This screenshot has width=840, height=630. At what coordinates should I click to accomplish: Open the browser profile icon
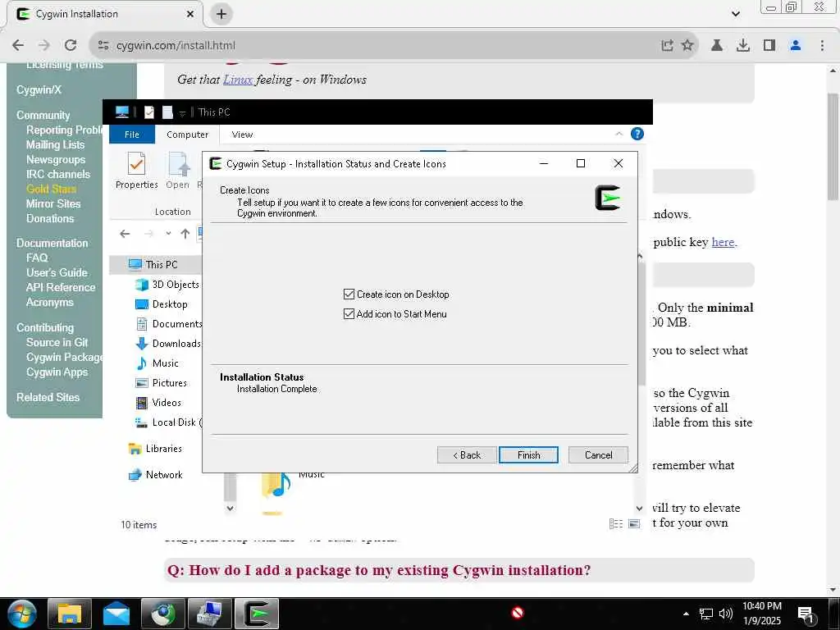point(796,45)
